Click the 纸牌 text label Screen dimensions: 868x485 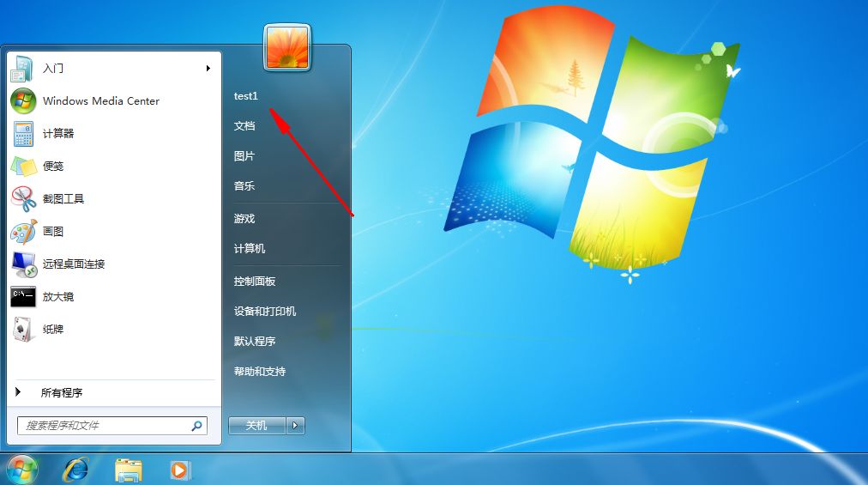tap(53, 330)
